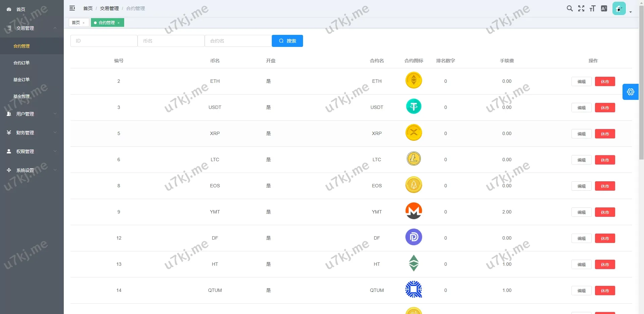This screenshot has width=644, height=314.
Task: Open 合约订单 in the sidebar
Action: point(21,63)
